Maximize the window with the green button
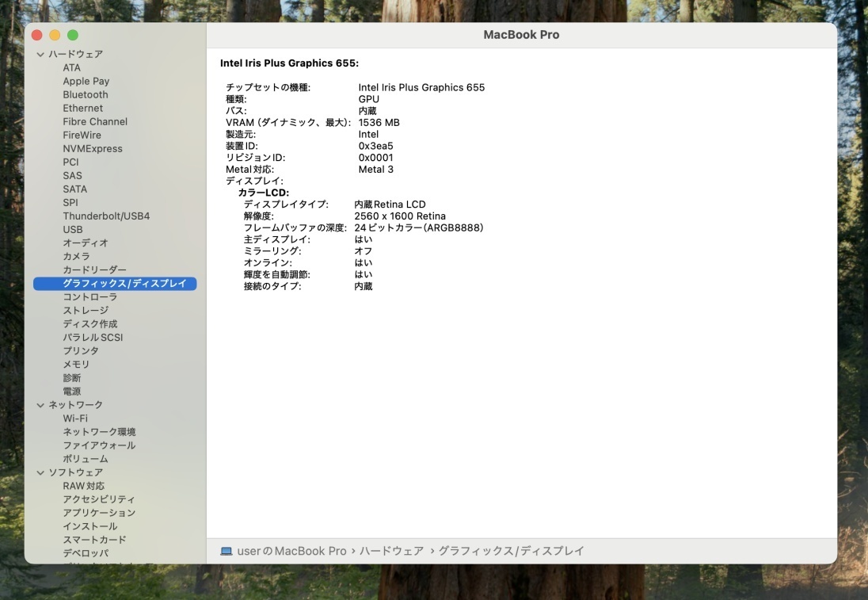This screenshot has height=600, width=868. 73,35
